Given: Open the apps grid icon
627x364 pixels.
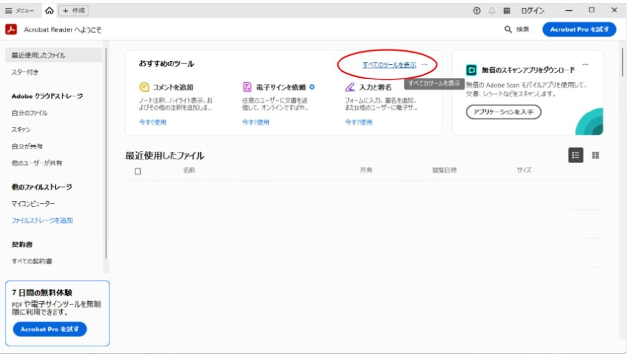Looking at the screenshot, I should [x=506, y=11].
